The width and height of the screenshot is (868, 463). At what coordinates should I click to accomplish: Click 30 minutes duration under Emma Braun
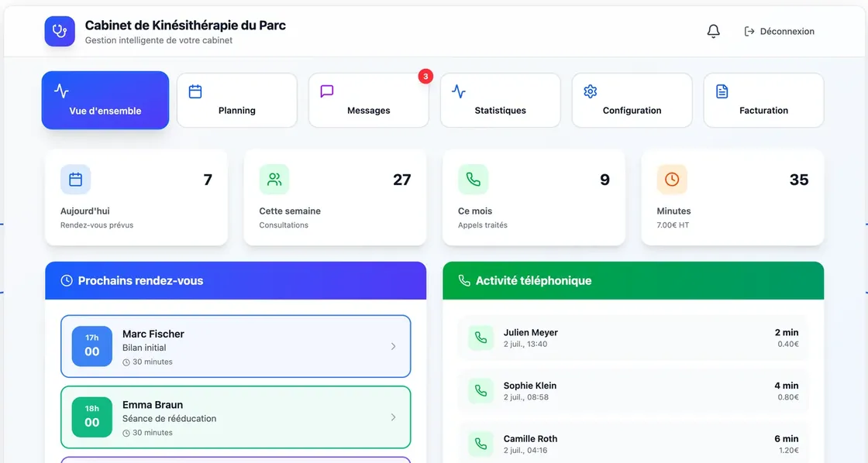point(147,433)
